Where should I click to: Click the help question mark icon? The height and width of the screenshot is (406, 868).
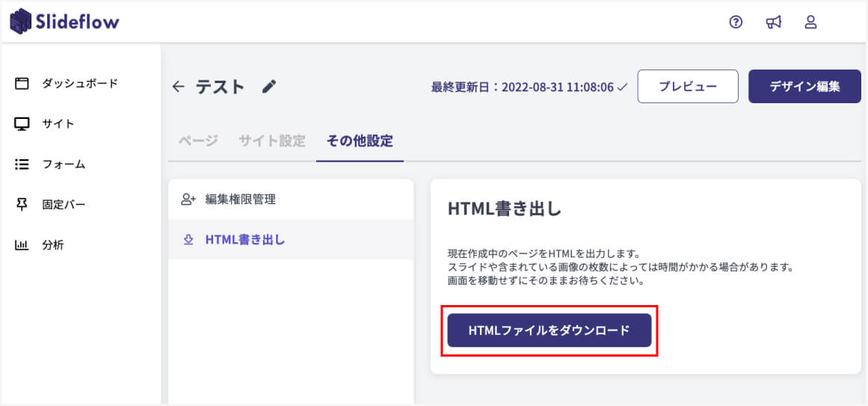(x=736, y=22)
